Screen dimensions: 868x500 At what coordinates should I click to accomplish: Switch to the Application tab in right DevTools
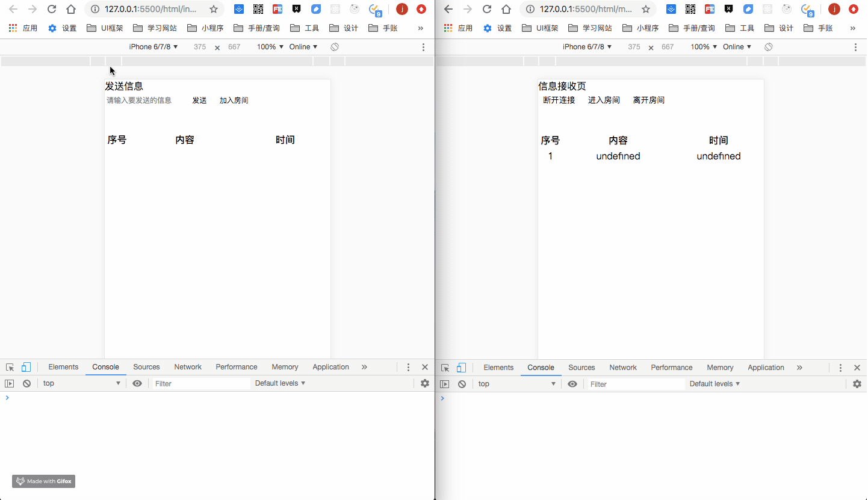(x=765, y=367)
